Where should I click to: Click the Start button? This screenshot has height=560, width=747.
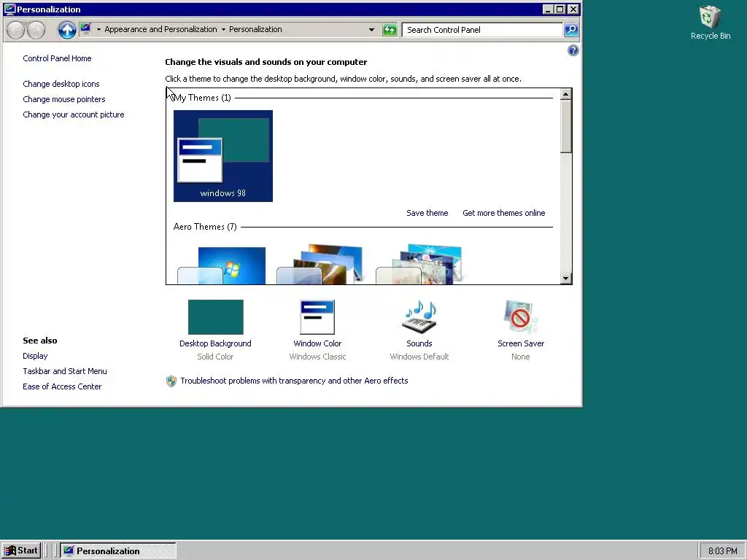pyautogui.click(x=21, y=551)
